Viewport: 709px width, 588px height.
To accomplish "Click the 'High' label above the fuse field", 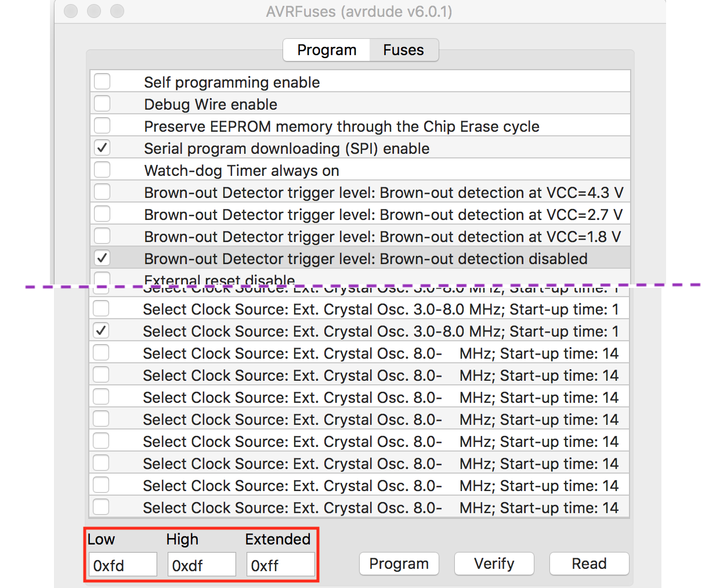I will [182, 539].
